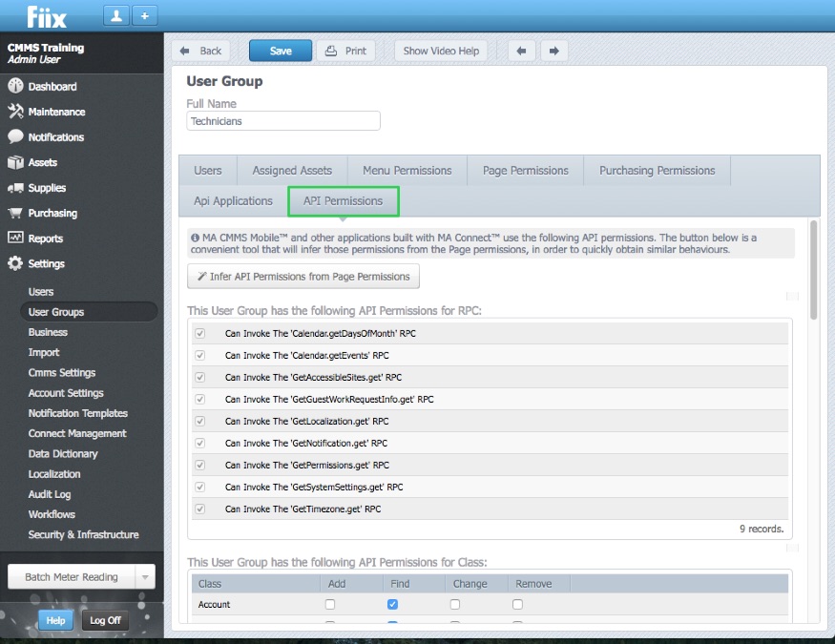Open Dashboard from the sidebar
The image size is (835, 644).
point(52,86)
